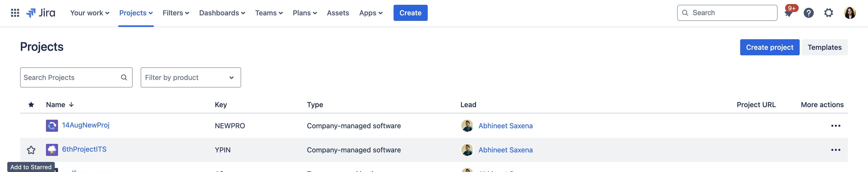The image size is (868, 172).
Task: Expand the Apps menu
Action: pos(371,13)
